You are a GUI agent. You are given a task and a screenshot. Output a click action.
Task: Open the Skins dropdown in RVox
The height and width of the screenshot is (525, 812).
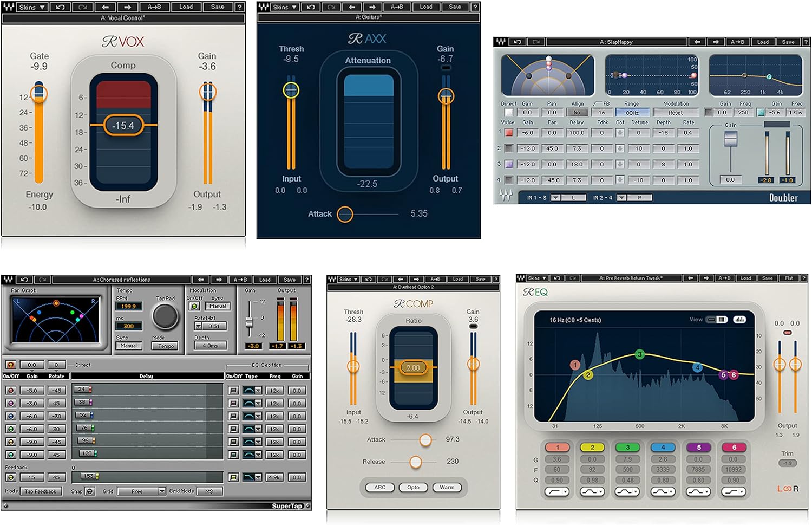tap(31, 7)
